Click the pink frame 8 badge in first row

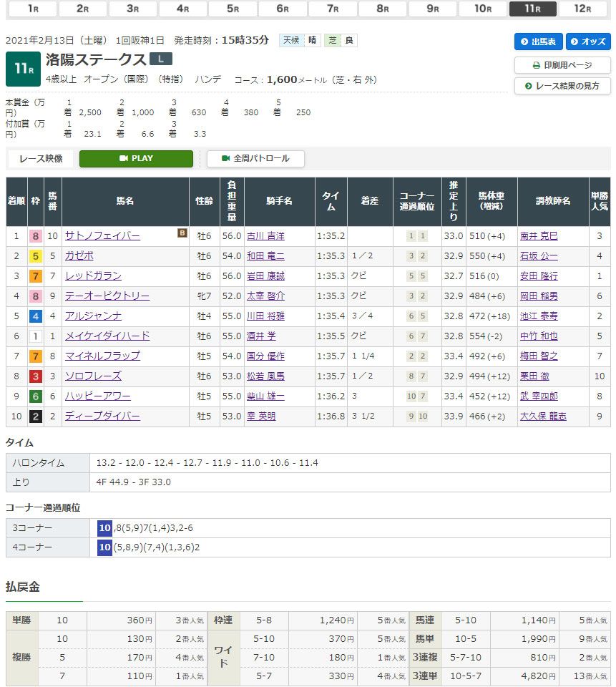tap(34, 235)
